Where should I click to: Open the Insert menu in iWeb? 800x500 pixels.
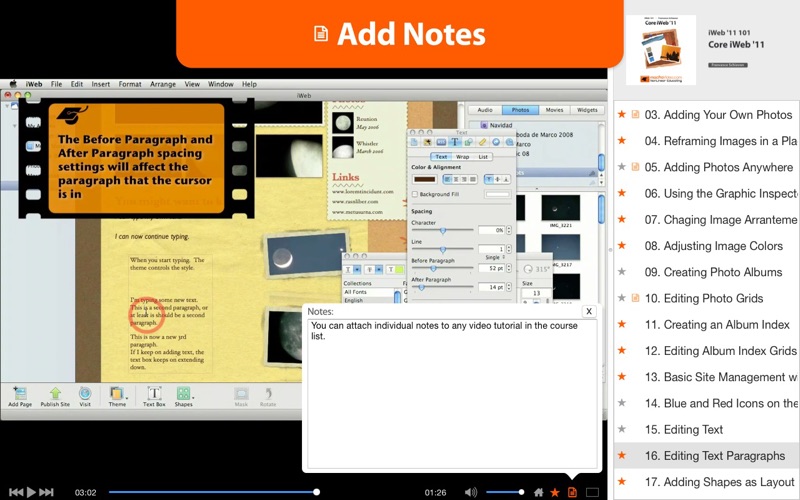click(101, 84)
